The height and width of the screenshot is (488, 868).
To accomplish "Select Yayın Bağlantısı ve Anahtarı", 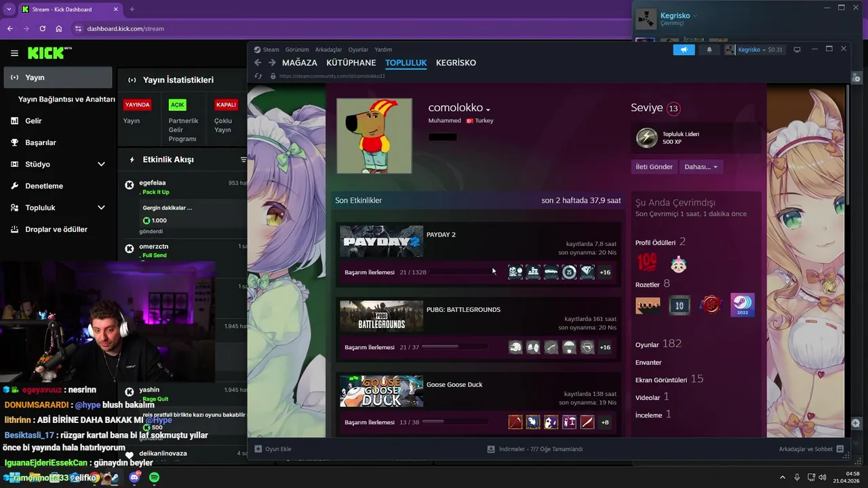I will pyautogui.click(x=66, y=99).
